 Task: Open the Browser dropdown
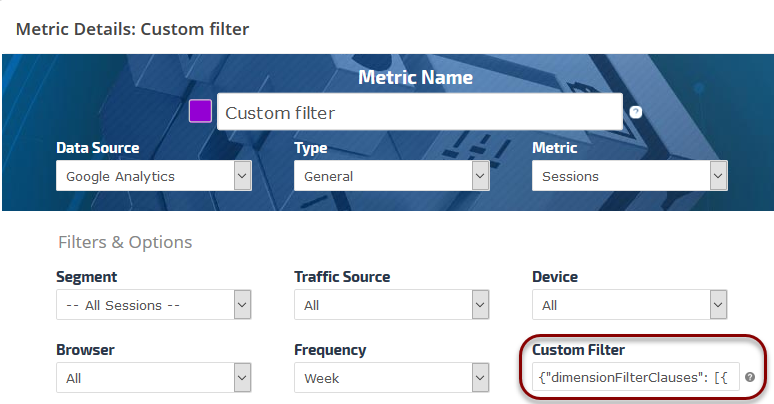tap(153, 378)
